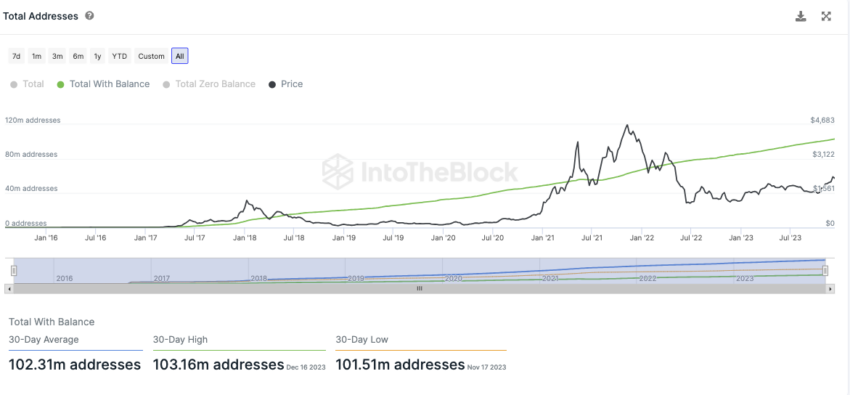Click the download chart icon

(801, 16)
